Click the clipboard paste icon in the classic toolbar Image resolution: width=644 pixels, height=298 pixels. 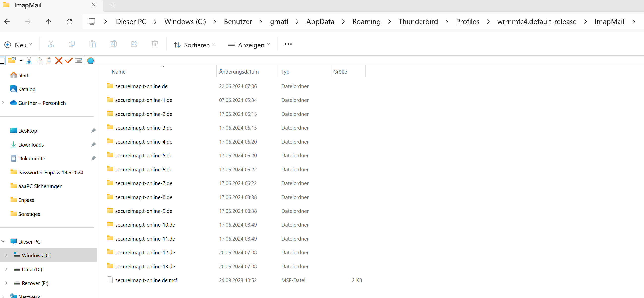point(49,60)
